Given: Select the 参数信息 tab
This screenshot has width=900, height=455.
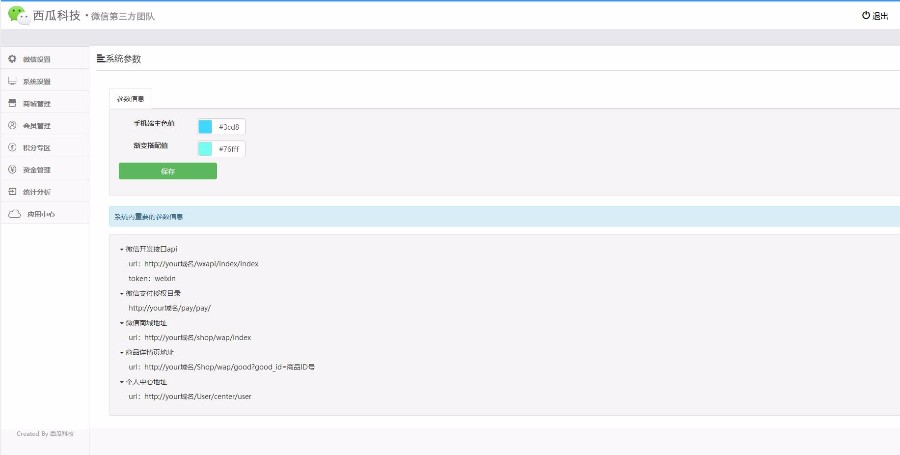Looking at the screenshot, I should [x=130, y=99].
